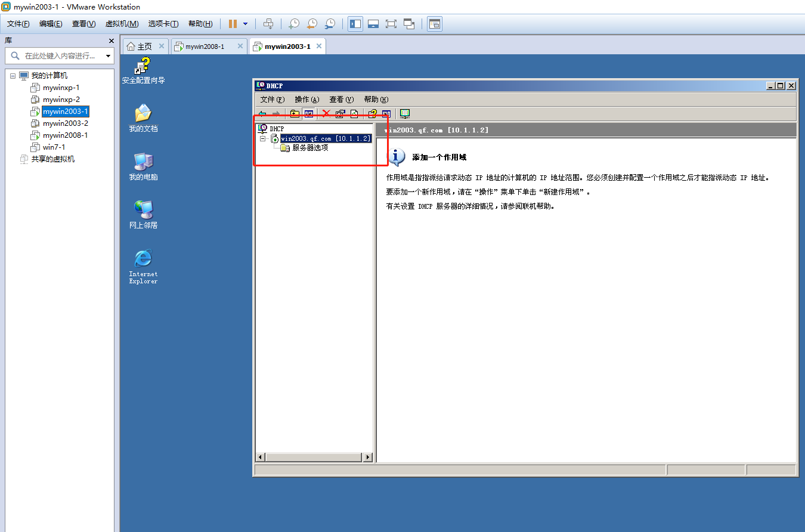Open VMware 文件(F) menu
Screen dimensions: 805x532
[x=18, y=24]
